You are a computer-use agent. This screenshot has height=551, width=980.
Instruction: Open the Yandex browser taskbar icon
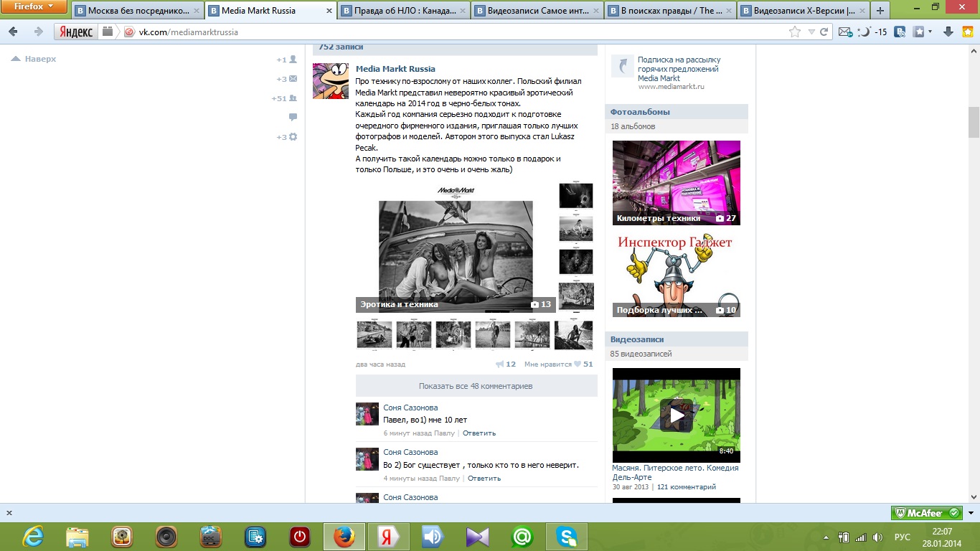click(x=389, y=536)
